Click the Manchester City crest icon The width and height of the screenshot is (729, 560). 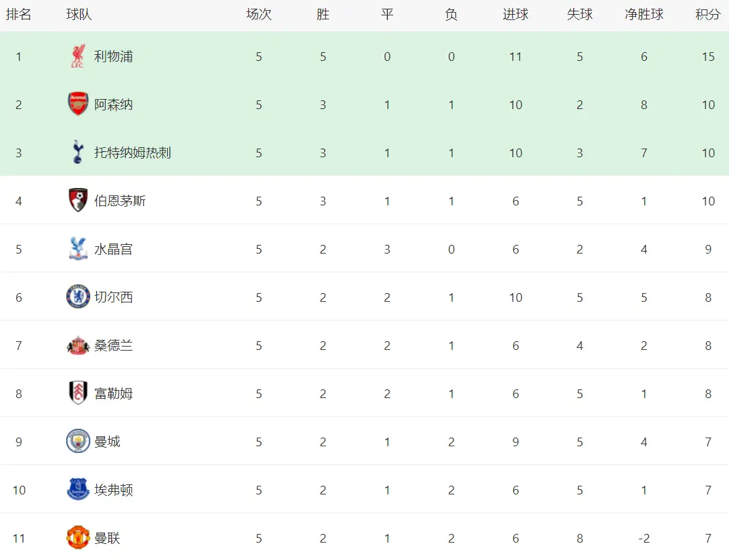pyautogui.click(x=78, y=442)
